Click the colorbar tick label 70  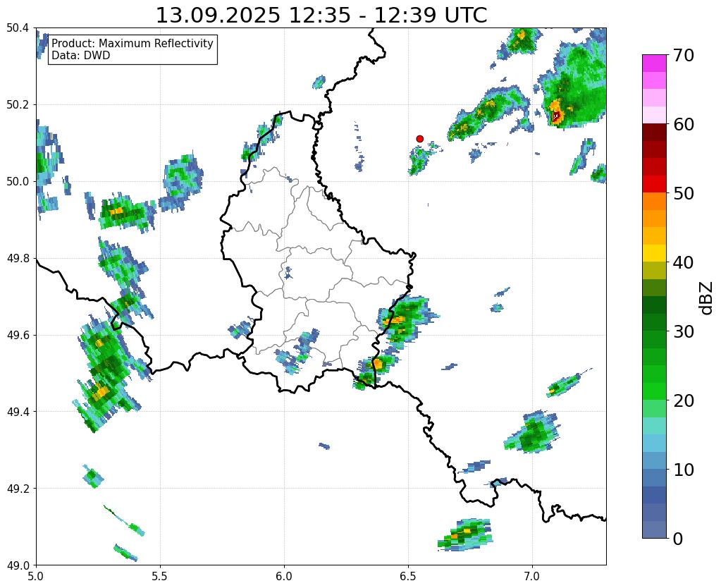click(683, 55)
